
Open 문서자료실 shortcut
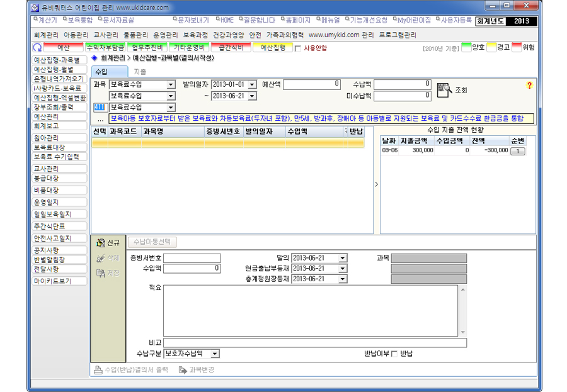click(116, 20)
